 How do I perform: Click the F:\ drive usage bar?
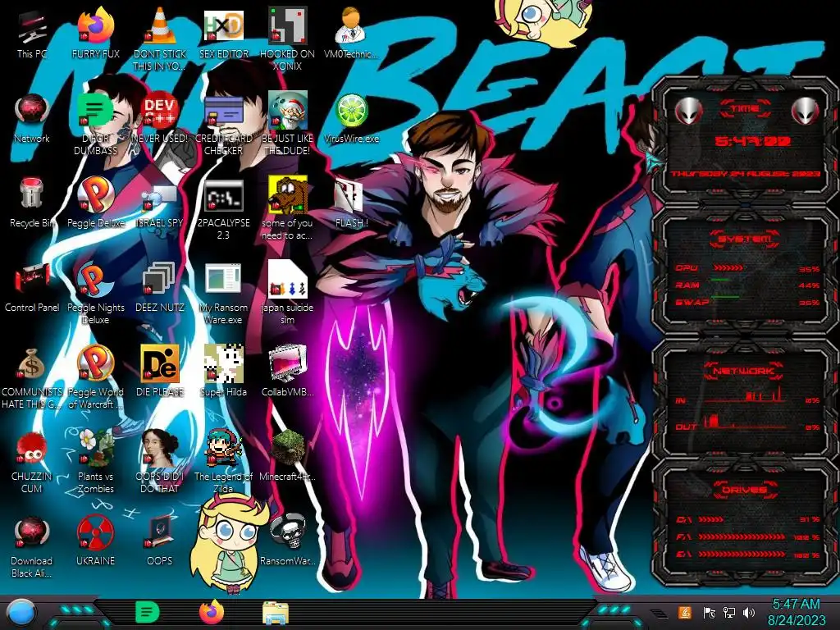tap(742, 536)
